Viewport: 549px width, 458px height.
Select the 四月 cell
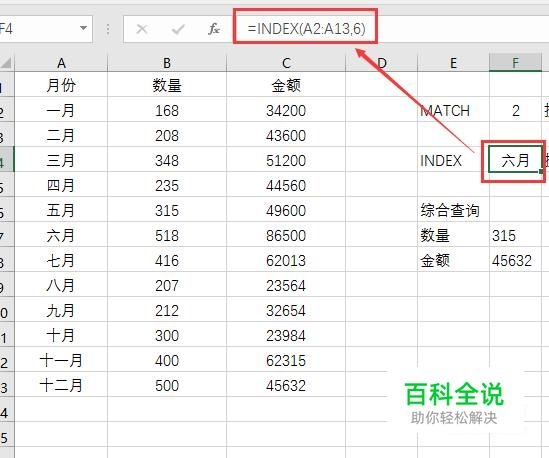61,185
